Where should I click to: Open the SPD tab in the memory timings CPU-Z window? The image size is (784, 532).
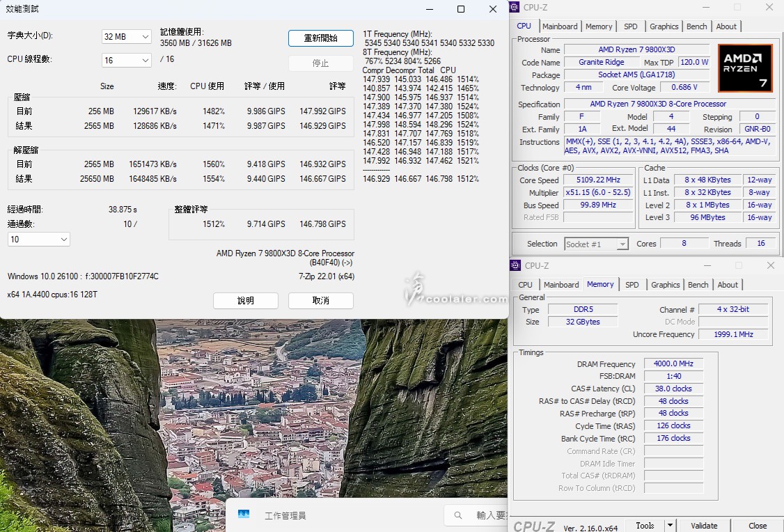632,285
